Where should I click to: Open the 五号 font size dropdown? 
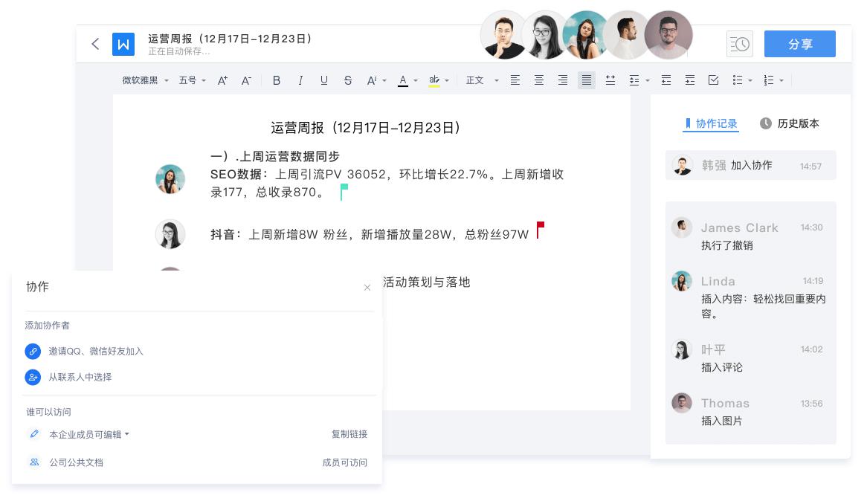point(190,80)
